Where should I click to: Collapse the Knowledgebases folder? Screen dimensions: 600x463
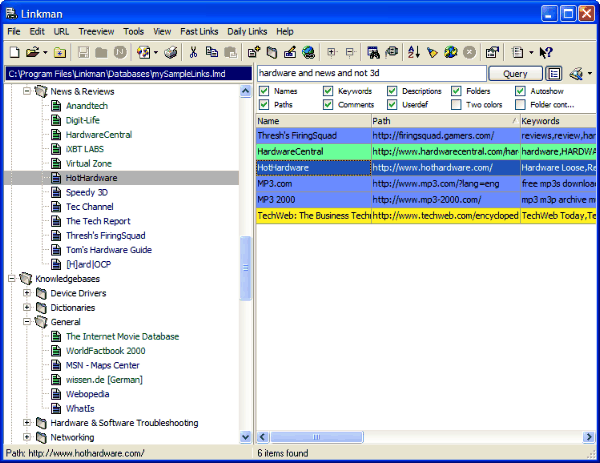pyautogui.click(x=12, y=279)
